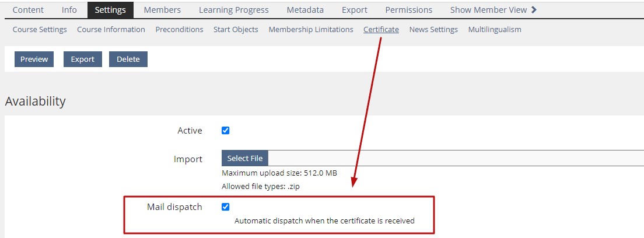Disable the Mail dispatch checkbox

[226, 207]
